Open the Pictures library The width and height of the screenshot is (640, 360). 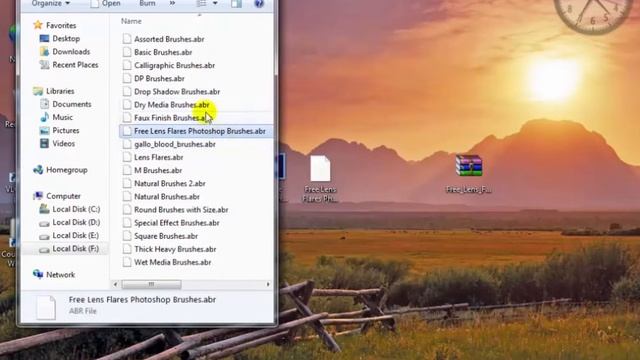pyautogui.click(x=59, y=130)
